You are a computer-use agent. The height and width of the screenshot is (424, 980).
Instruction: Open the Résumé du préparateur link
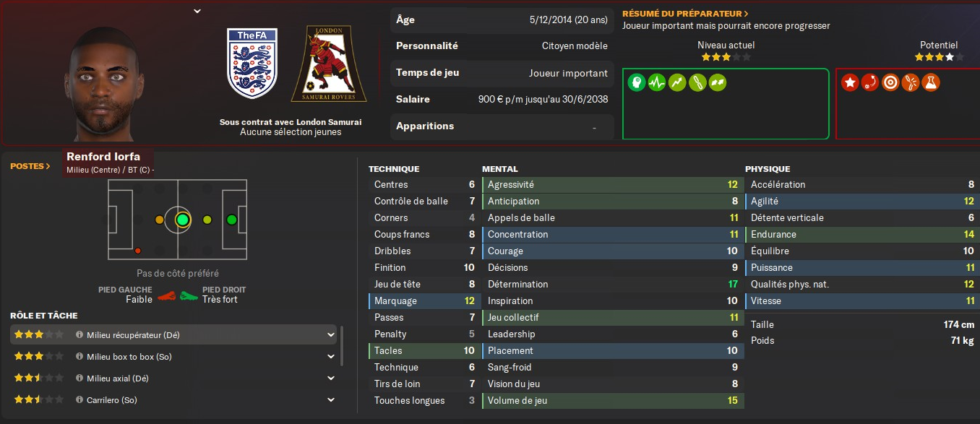click(x=685, y=14)
